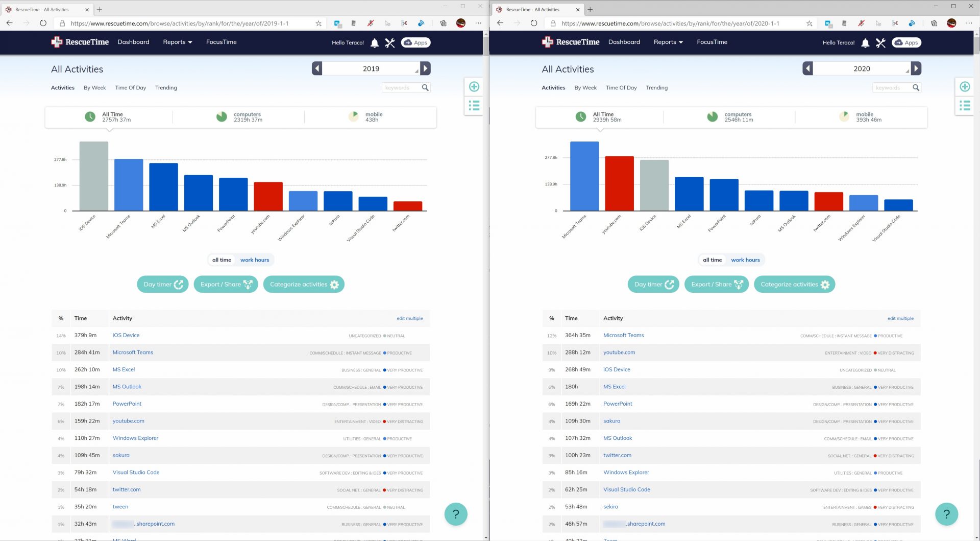The height and width of the screenshot is (541, 980).
Task: Open Dashboard in 2019 window
Action: click(x=133, y=42)
